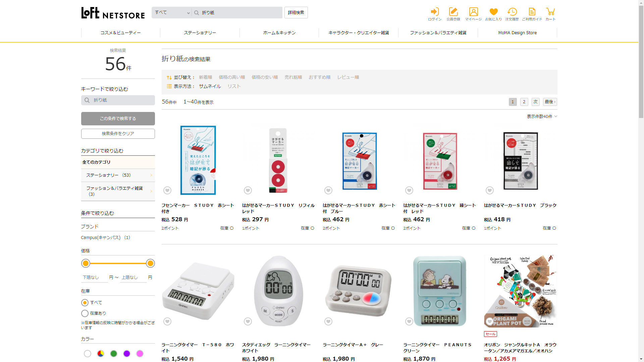Open the フセンマーカー STUDY product thumbnail
This screenshot has height=362, width=644.
(198, 160)
